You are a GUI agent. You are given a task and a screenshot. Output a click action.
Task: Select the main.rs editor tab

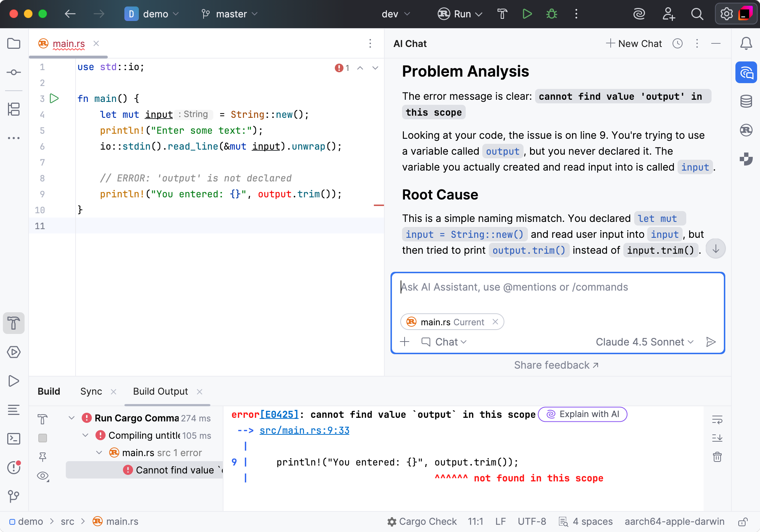tap(69, 43)
